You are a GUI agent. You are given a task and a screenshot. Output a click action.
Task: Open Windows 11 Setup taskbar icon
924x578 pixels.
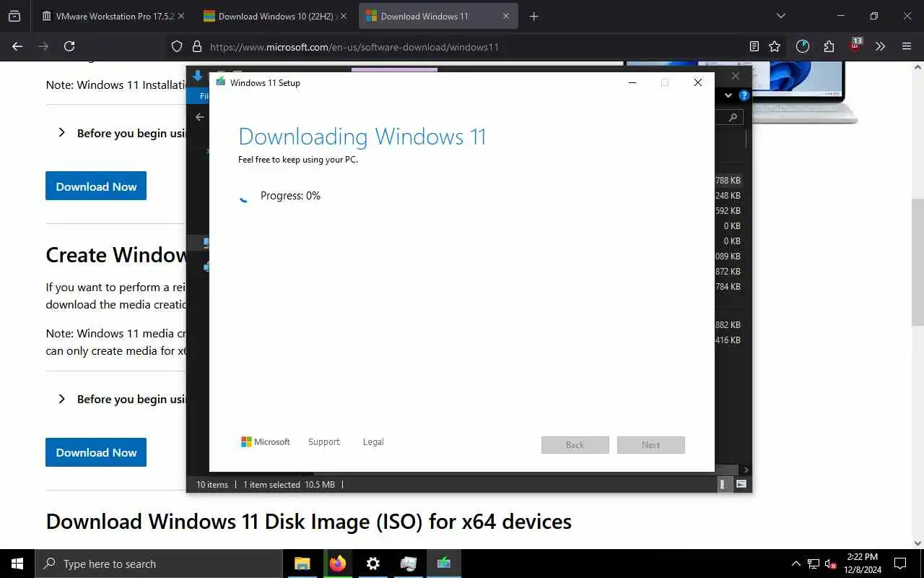click(x=444, y=564)
